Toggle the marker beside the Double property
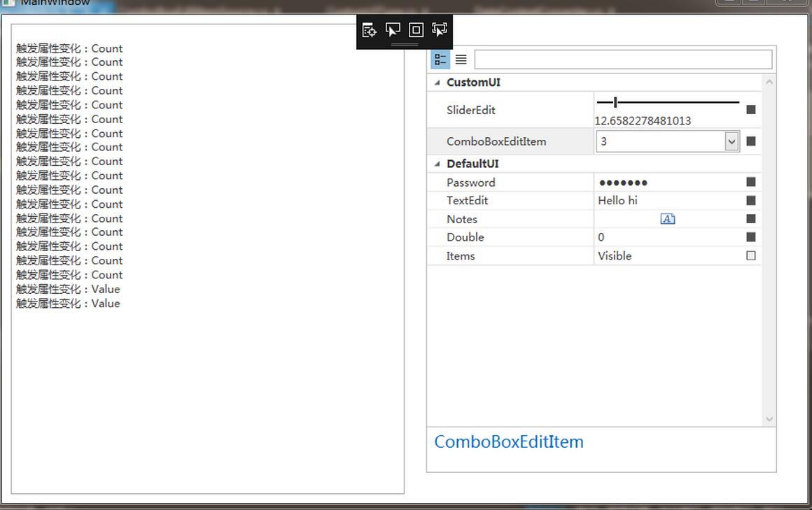The width and height of the screenshot is (812, 510). click(750, 237)
